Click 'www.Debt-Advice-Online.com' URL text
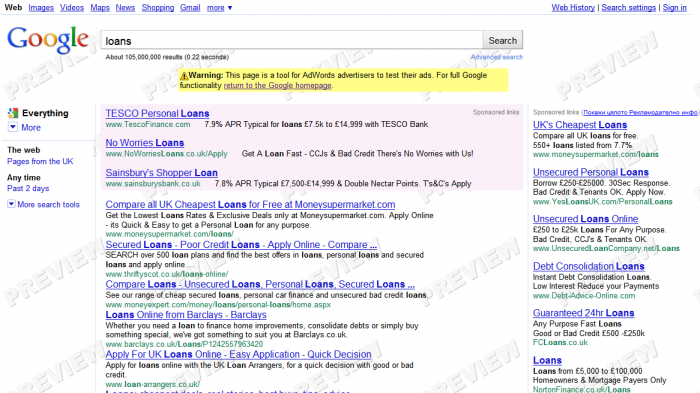The width and height of the screenshot is (700, 393). coord(584,296)
